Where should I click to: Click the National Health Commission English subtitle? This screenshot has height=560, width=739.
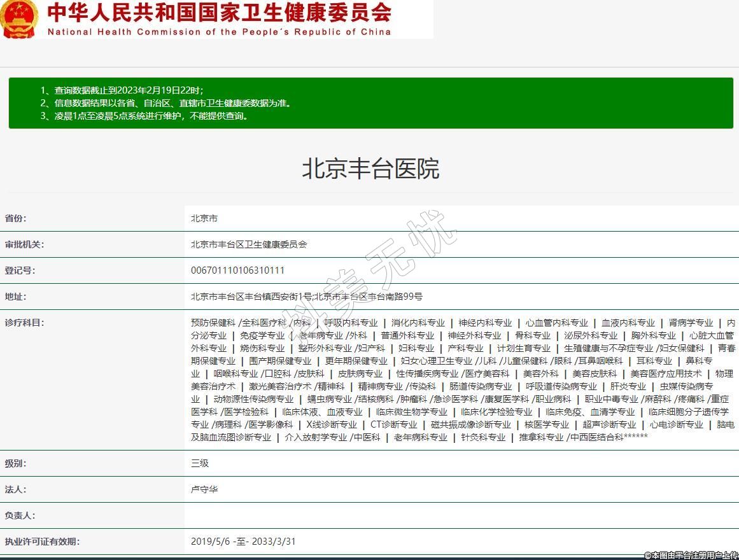(x=219, y=32)
